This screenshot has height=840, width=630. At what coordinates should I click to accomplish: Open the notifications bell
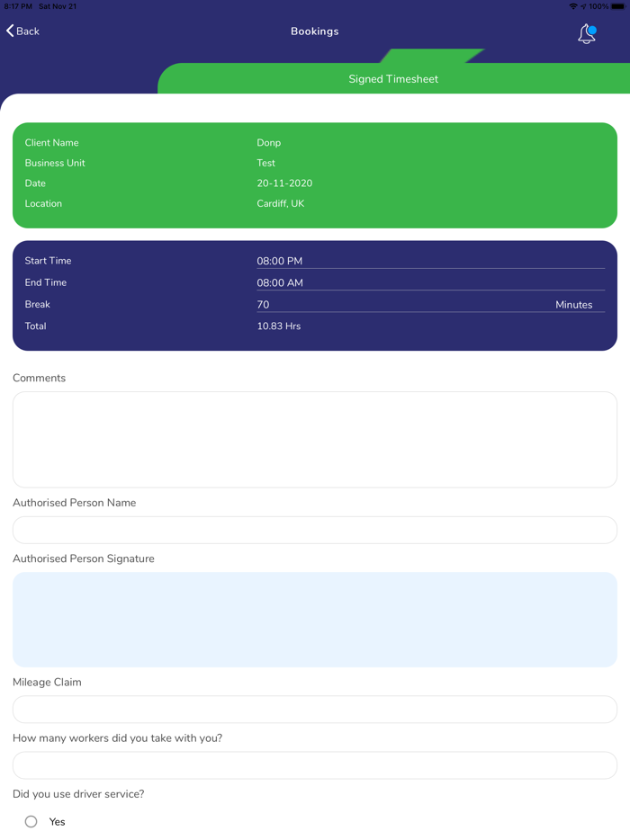[x=587, y=34]
